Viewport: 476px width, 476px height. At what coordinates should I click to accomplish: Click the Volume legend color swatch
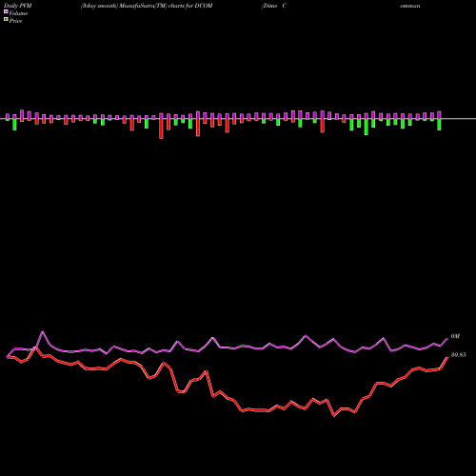6,12
